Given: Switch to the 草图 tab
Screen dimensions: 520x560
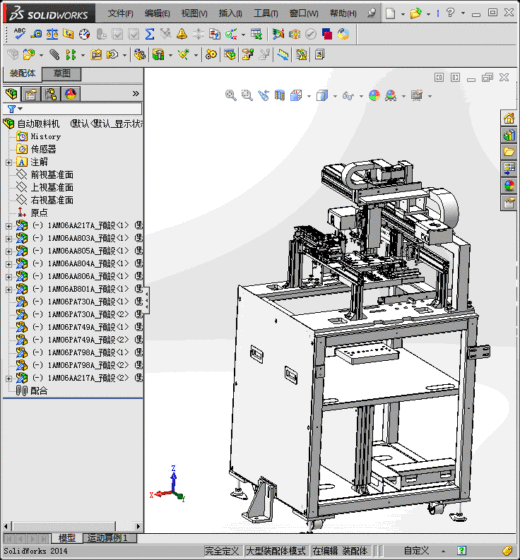Looking at the screenshot, I should click(62, 74).
